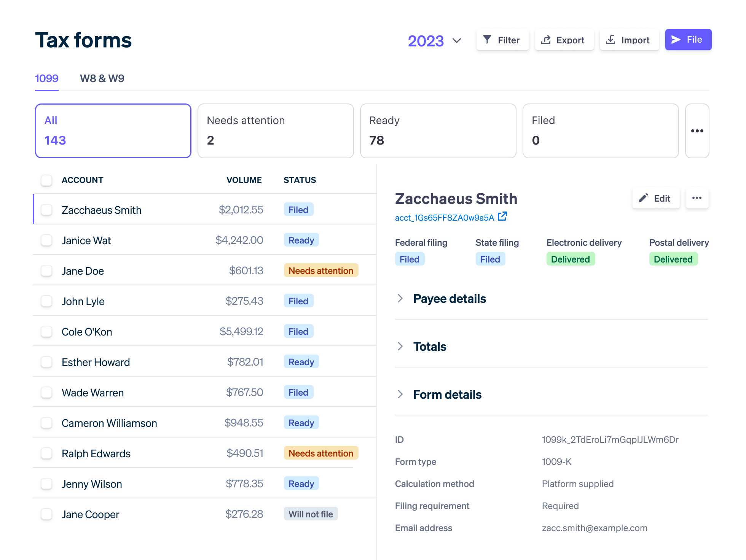Click the $5,499.12 volume value
Viewport: 746px width, 560px height.
pos(241,331)
